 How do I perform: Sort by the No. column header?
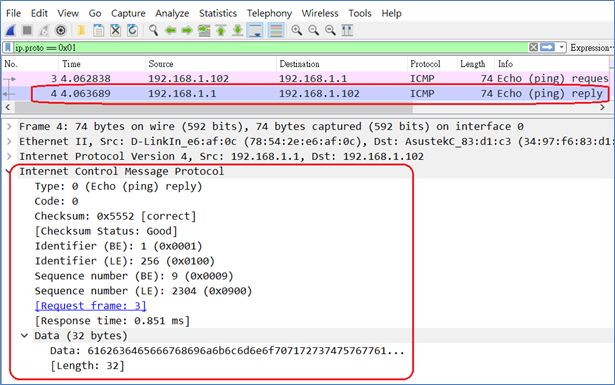point(30,64)
